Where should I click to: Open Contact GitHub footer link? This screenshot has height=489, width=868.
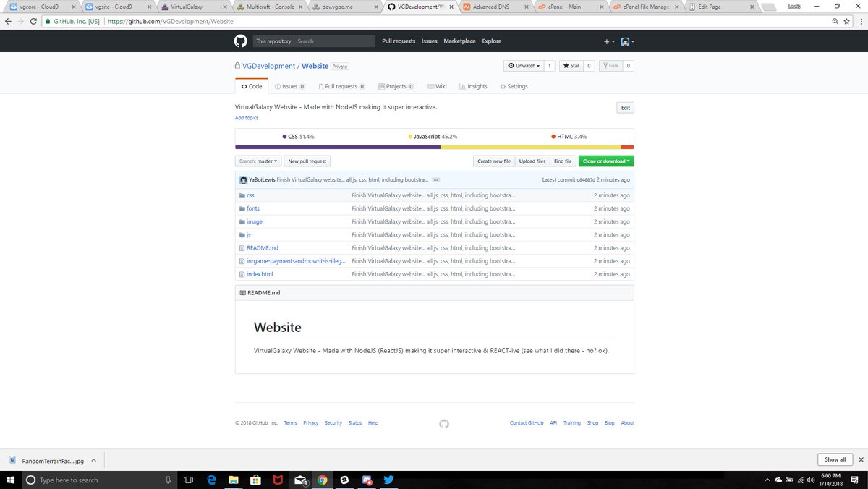coord(527,423)
